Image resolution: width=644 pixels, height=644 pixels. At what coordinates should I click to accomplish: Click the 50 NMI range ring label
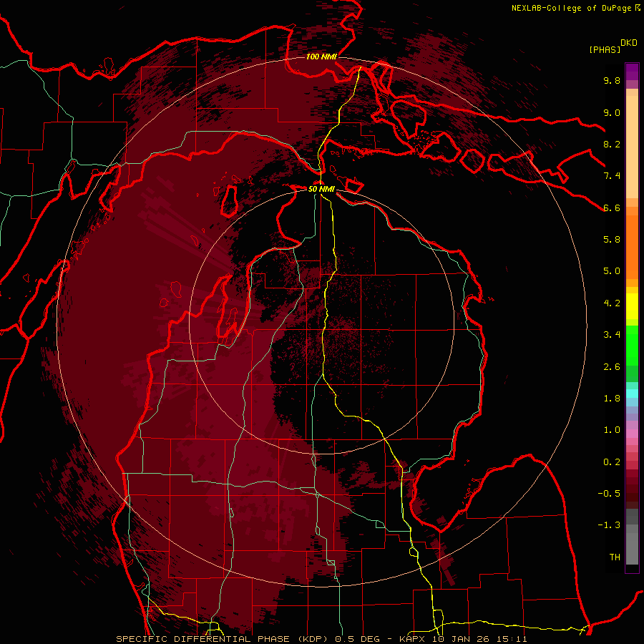321,189
